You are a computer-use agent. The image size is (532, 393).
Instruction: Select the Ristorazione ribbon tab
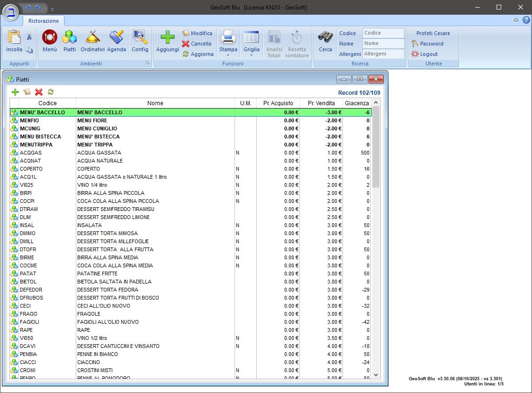tap(44, 21)
